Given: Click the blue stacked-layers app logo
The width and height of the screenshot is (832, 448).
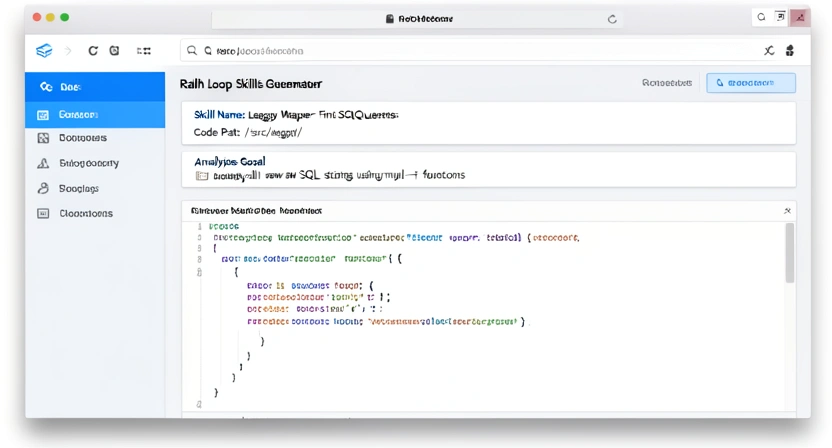Looking at the screenshot, I should click(x=44, y=50).
